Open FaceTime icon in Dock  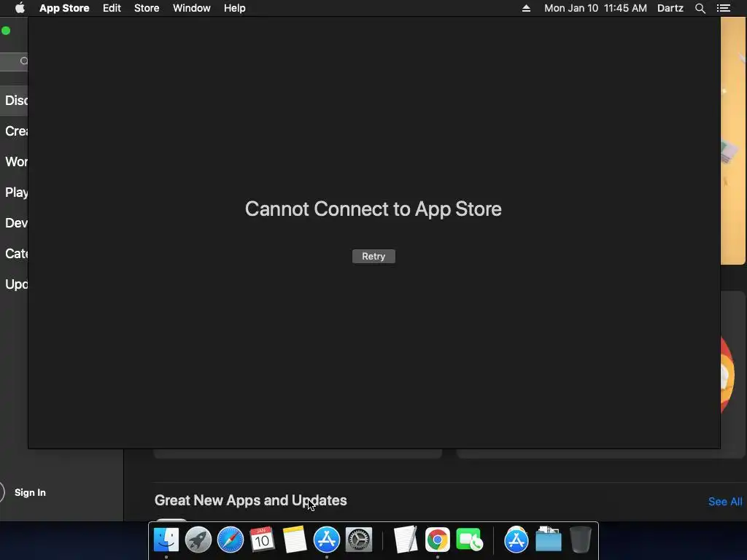[469, 540]
